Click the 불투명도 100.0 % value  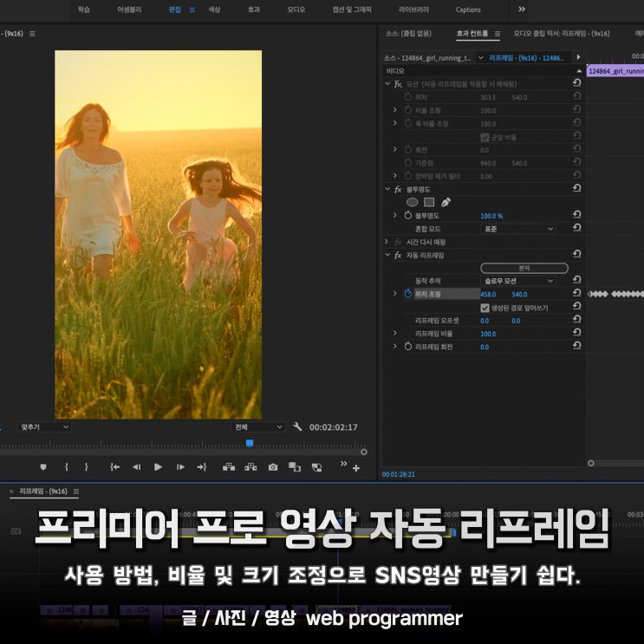point(491,216)
